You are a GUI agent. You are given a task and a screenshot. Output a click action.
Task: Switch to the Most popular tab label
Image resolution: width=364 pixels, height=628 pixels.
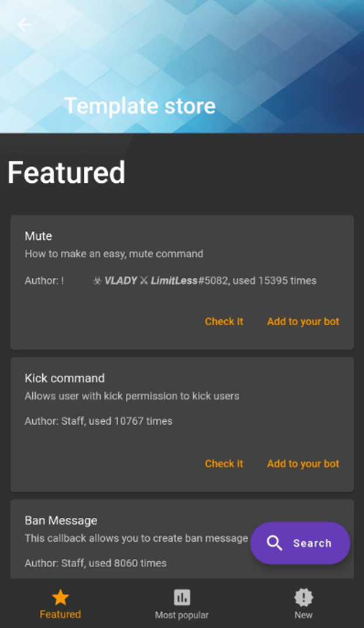click(x=182, y=615)
